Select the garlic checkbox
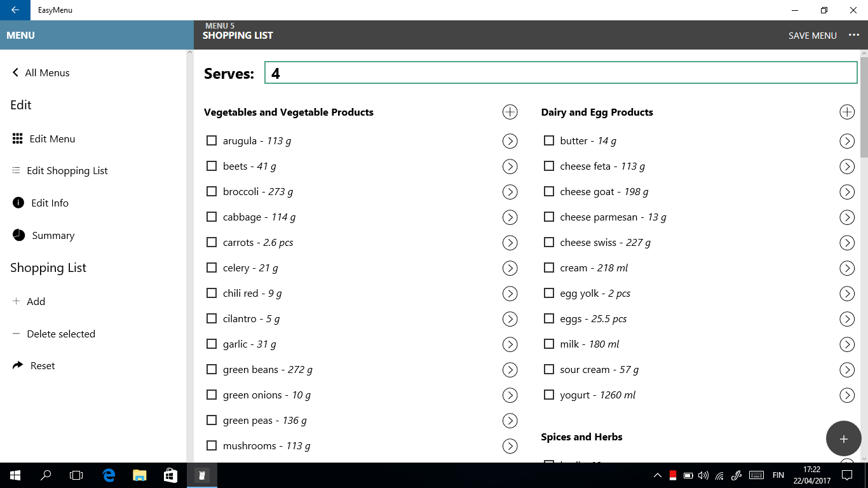 coord(212,344)
